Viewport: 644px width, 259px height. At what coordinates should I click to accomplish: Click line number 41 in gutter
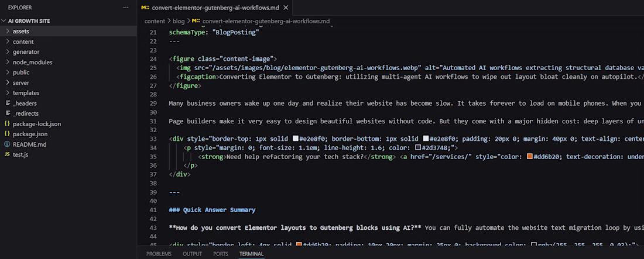point(153,210)
